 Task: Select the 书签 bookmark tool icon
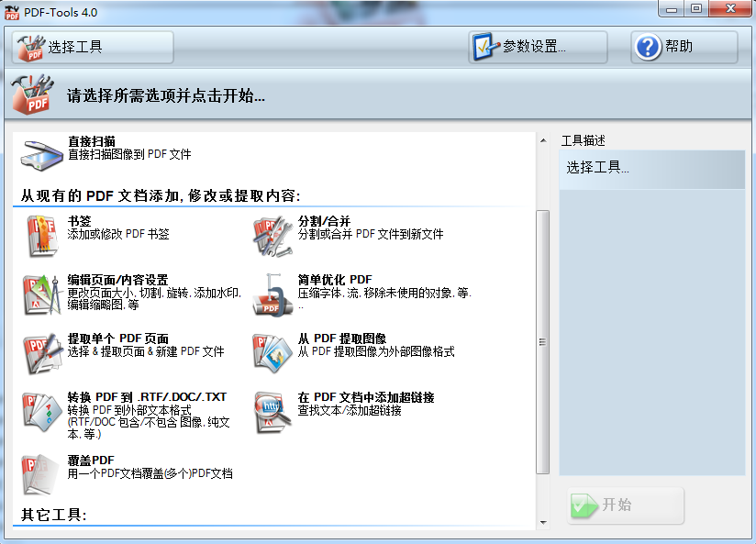(x=43, y=237)
